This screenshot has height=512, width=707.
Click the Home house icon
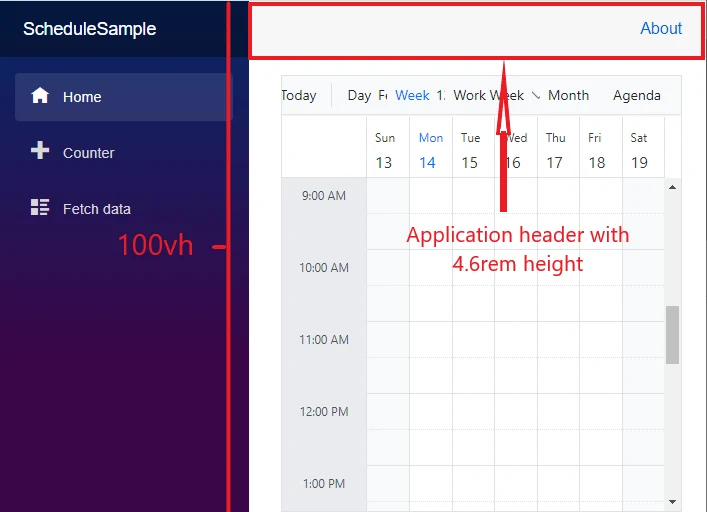pyautogui.click(x=40, y=96)
